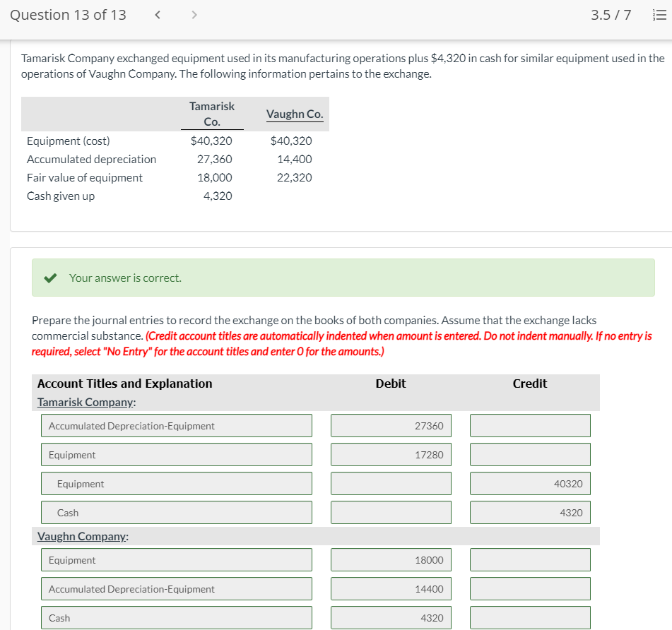Click the back navigation chevron
The image size is (672, 630).
point(158,14)
